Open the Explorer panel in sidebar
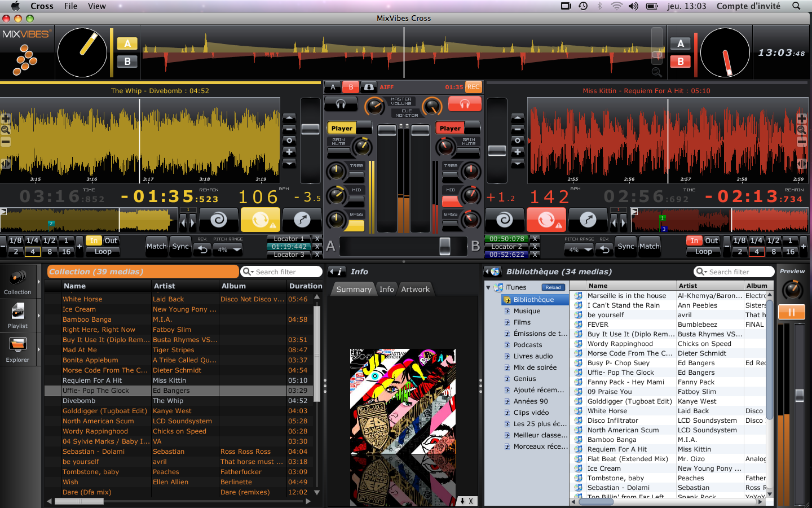Viewport: 812px width, 508px height. [17, 348]
